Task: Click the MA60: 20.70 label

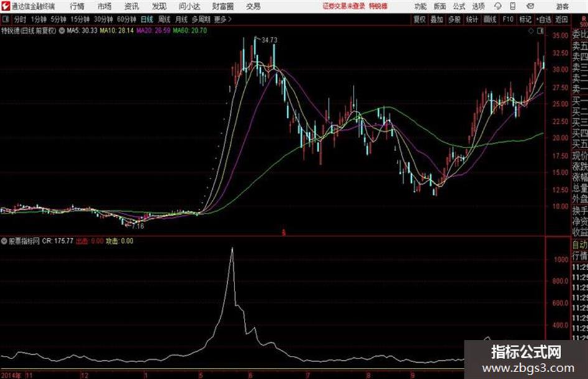Action: coord(190,30)
